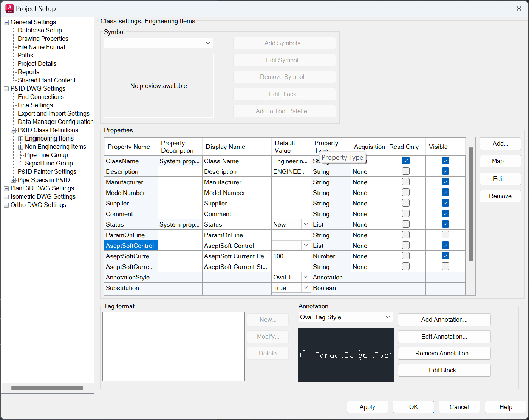
Task: Open AnnotationStyle default value dropdown
Action: point(306,277)
